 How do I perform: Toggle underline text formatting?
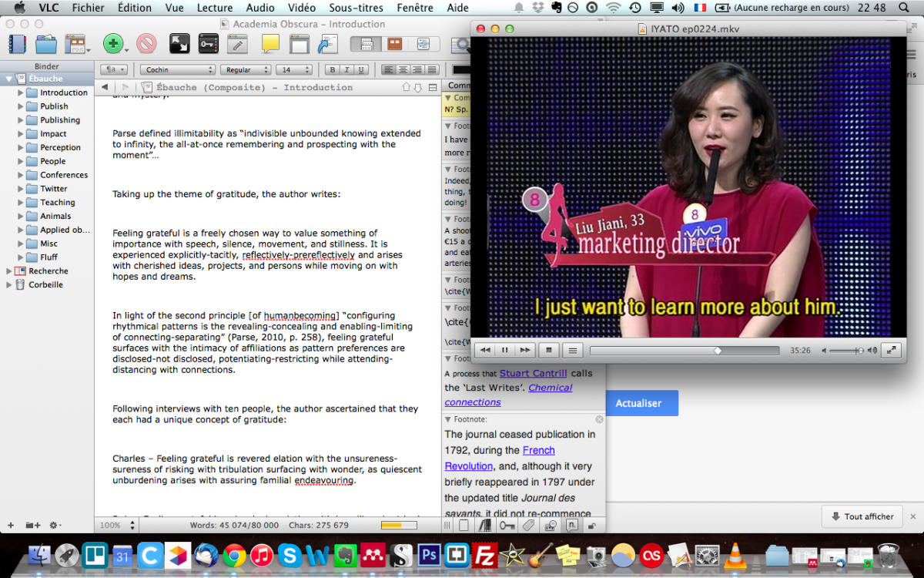[x=360, y=69]
